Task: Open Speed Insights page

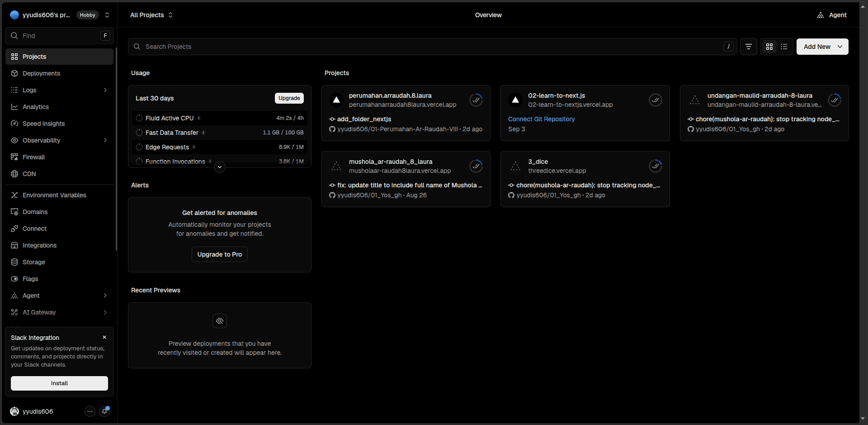Action: pyautogui.click(x=59, y=124)
